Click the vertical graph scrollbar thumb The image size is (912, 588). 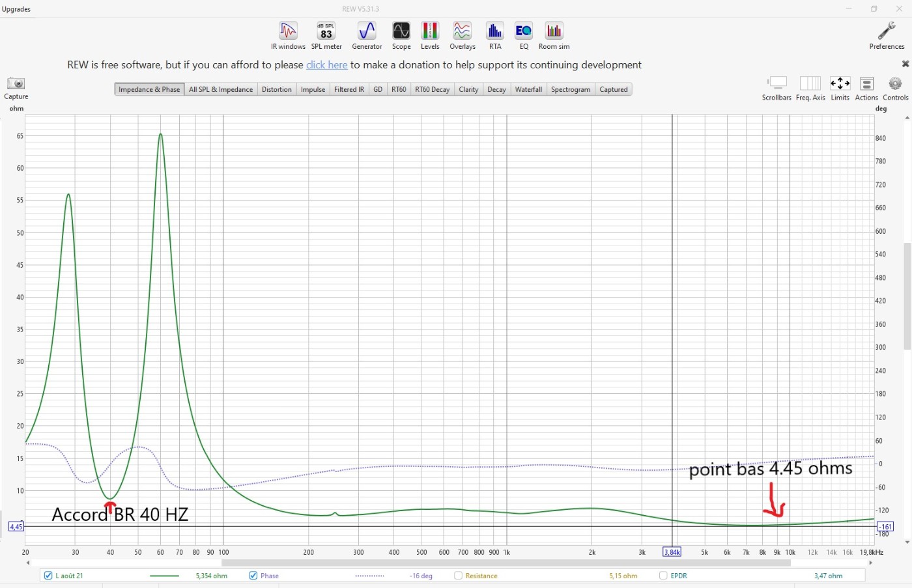click(x=907, y=296)
